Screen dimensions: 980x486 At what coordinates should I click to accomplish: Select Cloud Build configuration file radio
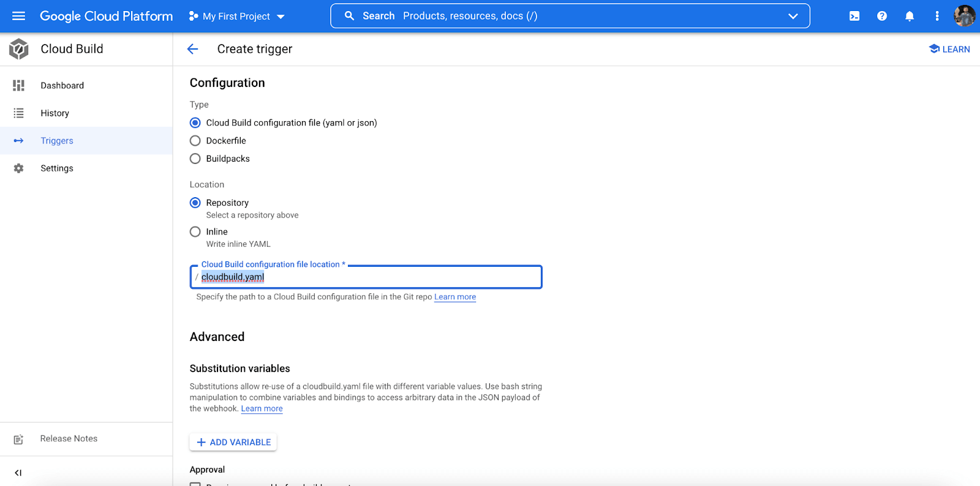tap(195, 123)
